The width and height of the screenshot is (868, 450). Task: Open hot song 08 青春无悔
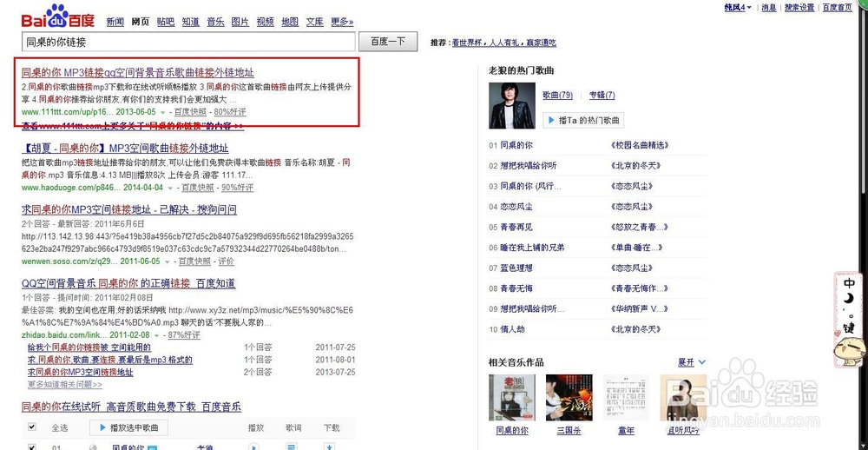tap(516, 288)
